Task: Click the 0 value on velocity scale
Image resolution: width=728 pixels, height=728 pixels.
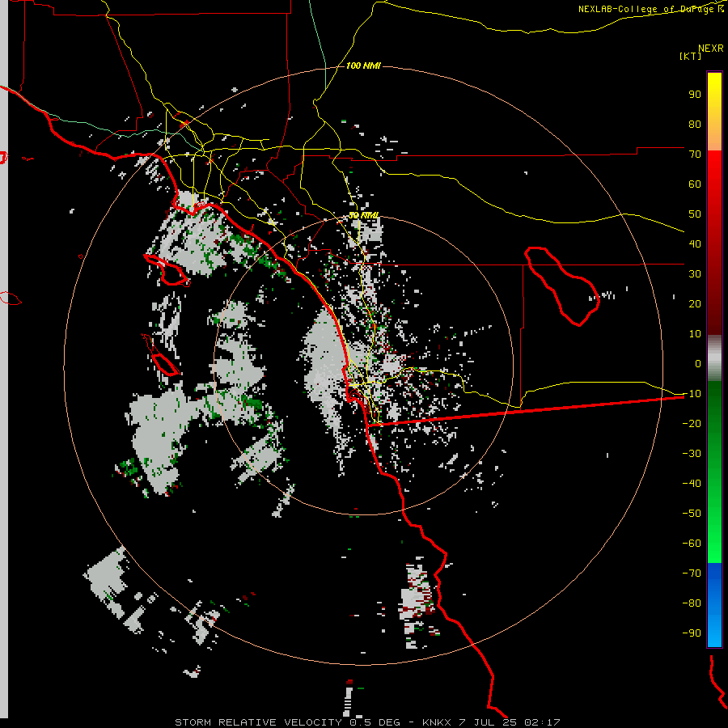Action: pyautogui.click(x=698, y=363)
